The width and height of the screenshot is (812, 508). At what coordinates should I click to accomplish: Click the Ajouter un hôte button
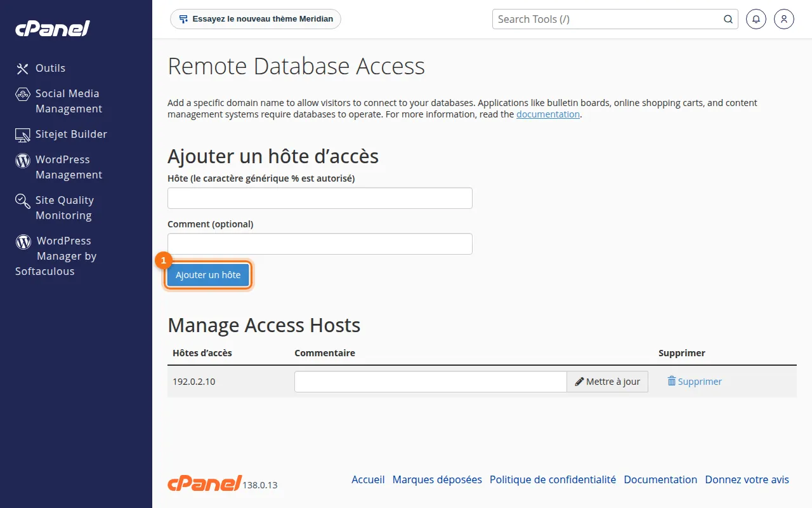pos(208,275)
